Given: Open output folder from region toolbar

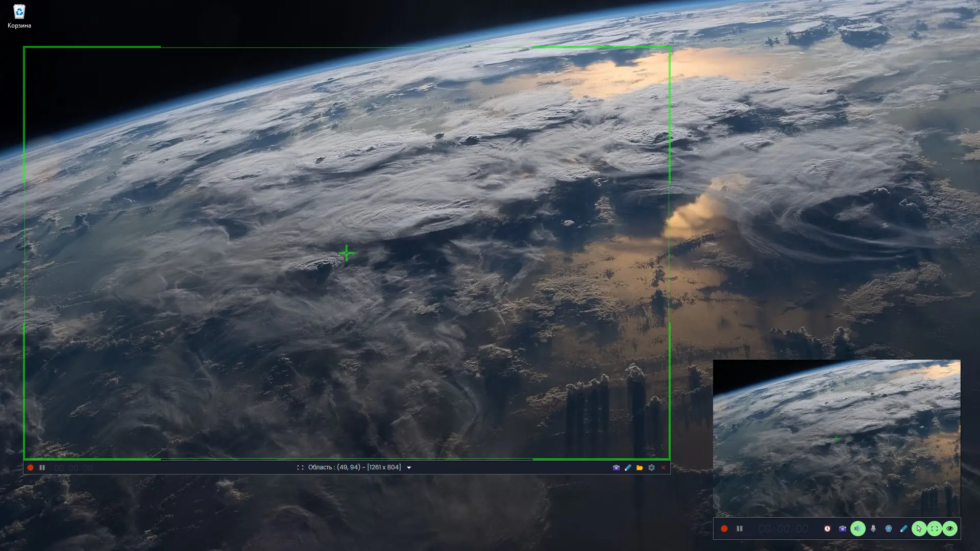Looking at the screenshot, I should [x=640, y=467].
